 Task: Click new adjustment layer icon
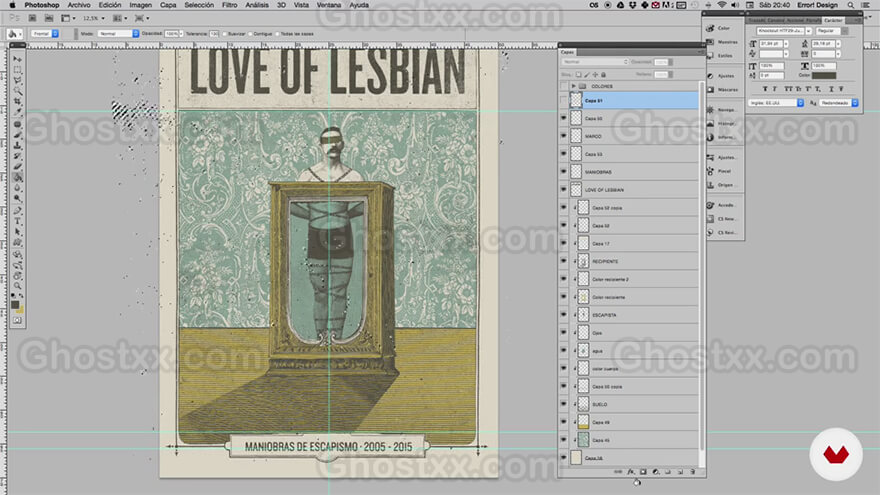tap(656, 472)
